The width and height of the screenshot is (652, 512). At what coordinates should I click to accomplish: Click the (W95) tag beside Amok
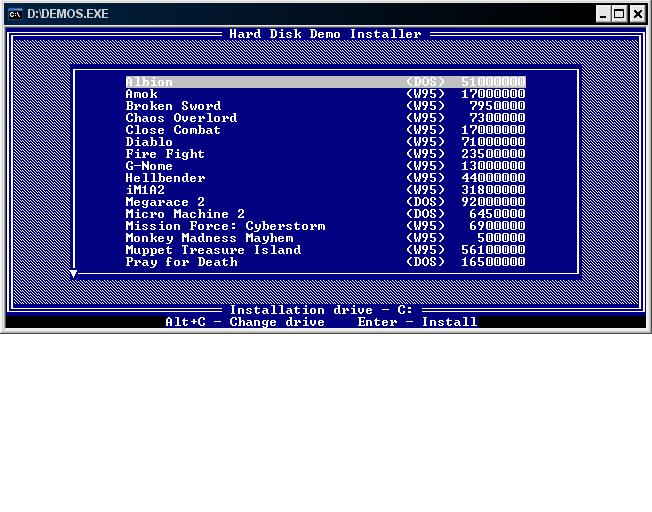click(x=425, y=94)
